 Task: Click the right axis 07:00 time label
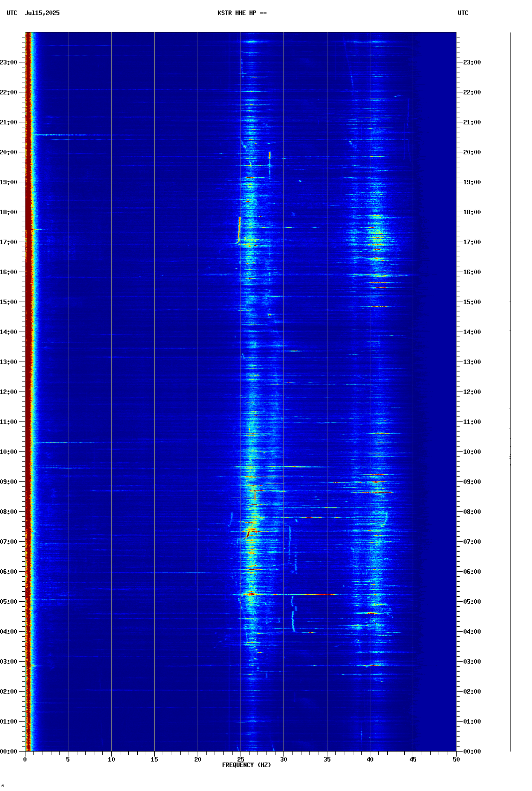click(472, 542)
